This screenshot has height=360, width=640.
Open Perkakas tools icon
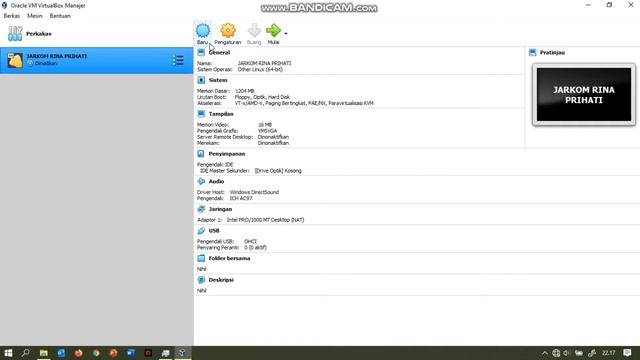[x=15, y=33]
